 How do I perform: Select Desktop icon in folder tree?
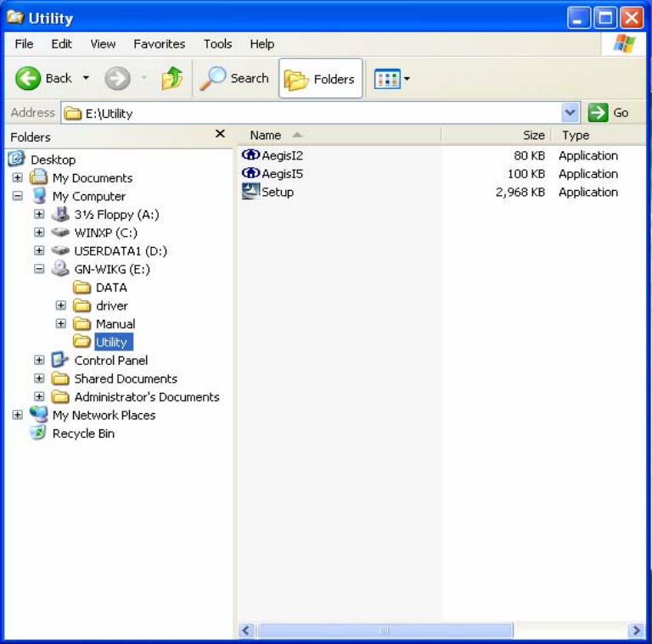pyautogui.click(x=17, y=159)
